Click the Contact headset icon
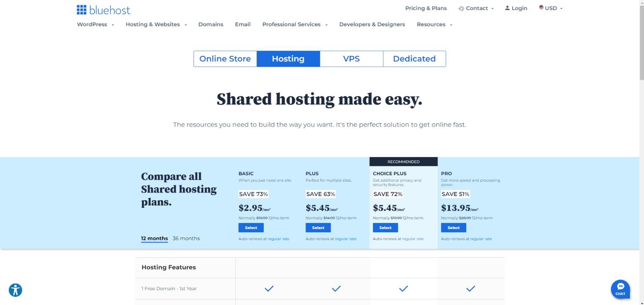The image size is (644, 305). (x=461, y=8)
